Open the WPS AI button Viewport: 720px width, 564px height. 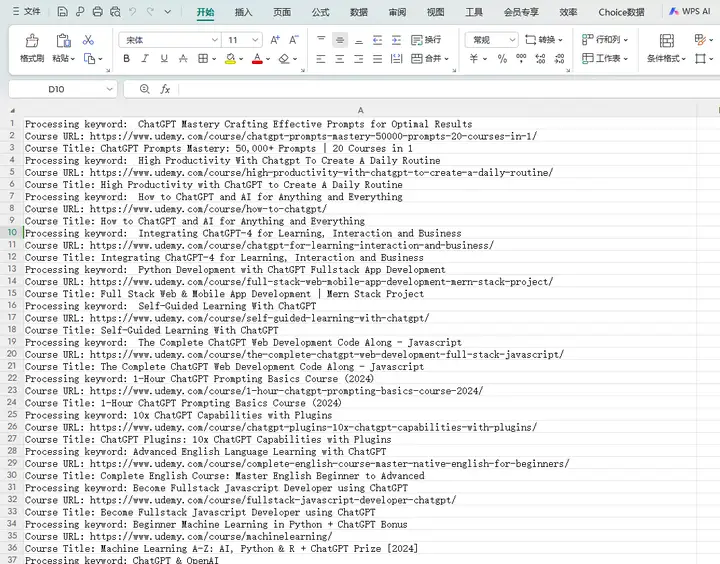coord(689,11)
